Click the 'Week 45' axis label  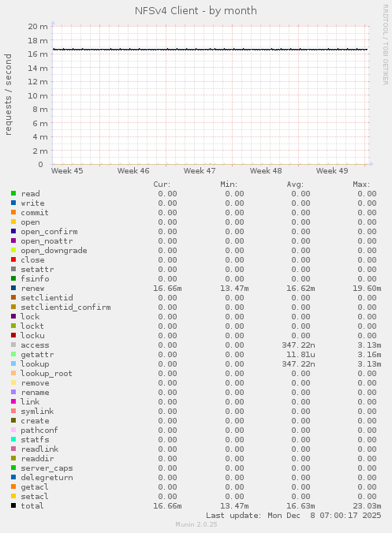coord(67,170)
